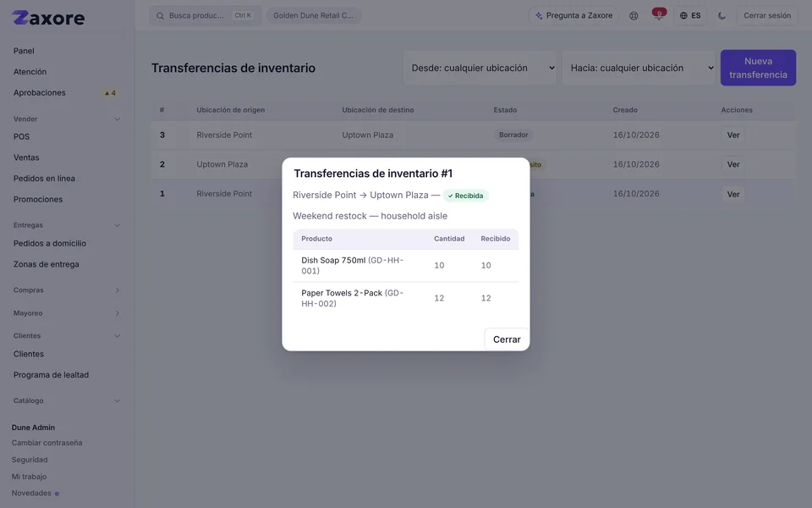
Task: Open the Hacia location filter dropdown
Action: coord(639,68)
